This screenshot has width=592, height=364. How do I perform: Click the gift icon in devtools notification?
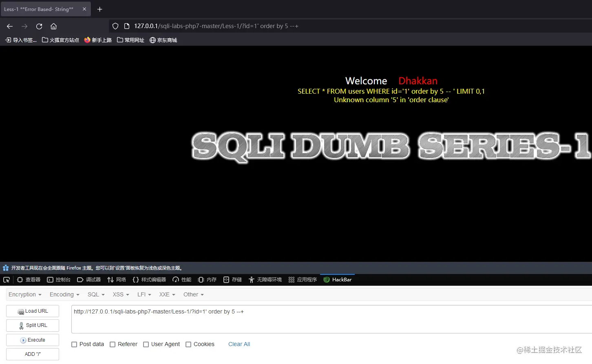coord(6,268)
